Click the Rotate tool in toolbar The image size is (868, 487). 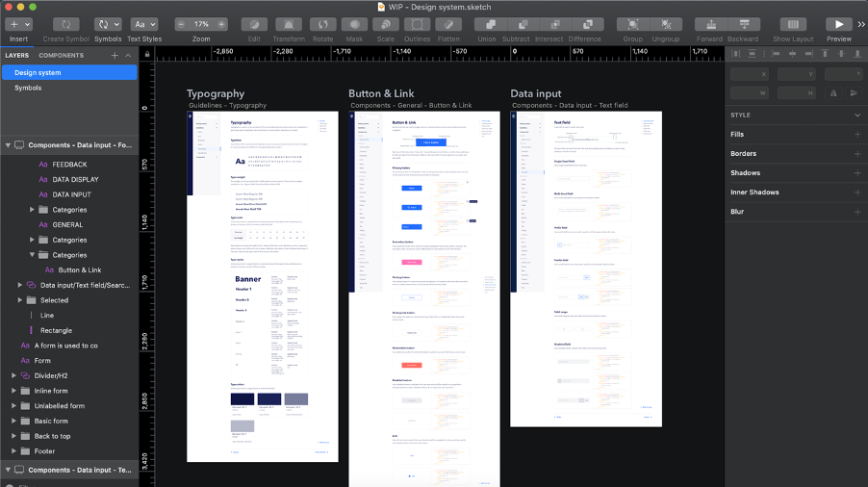tap(322, 24)
